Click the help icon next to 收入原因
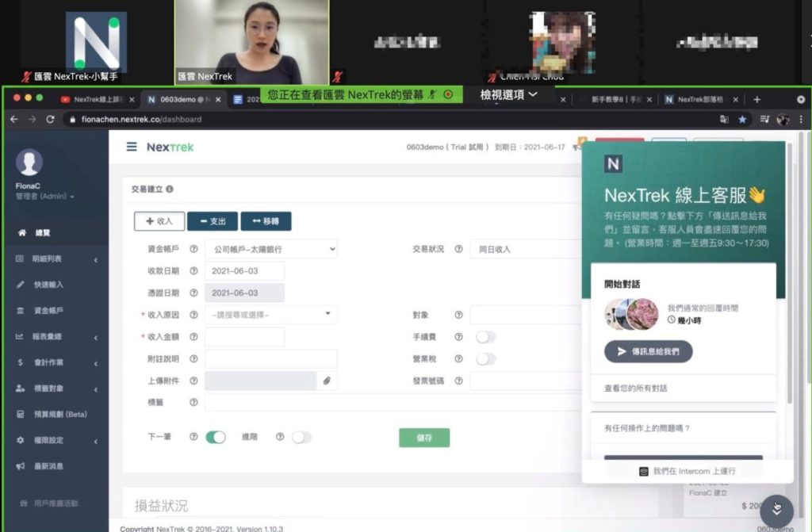The width and height of the screenshot is (812, 532). pyautogui.click(x=193, y=315)
